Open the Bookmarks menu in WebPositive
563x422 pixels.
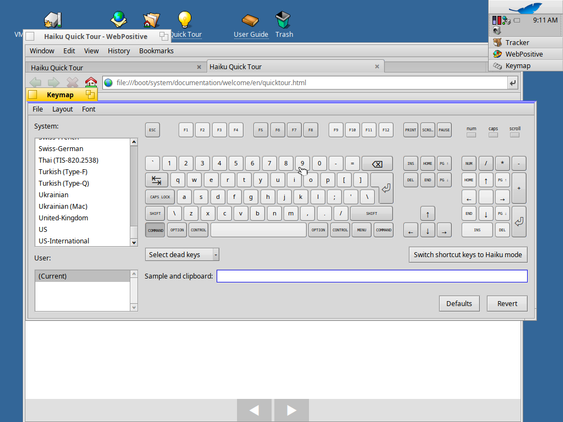pyautogui.click(x=156, y=51)
